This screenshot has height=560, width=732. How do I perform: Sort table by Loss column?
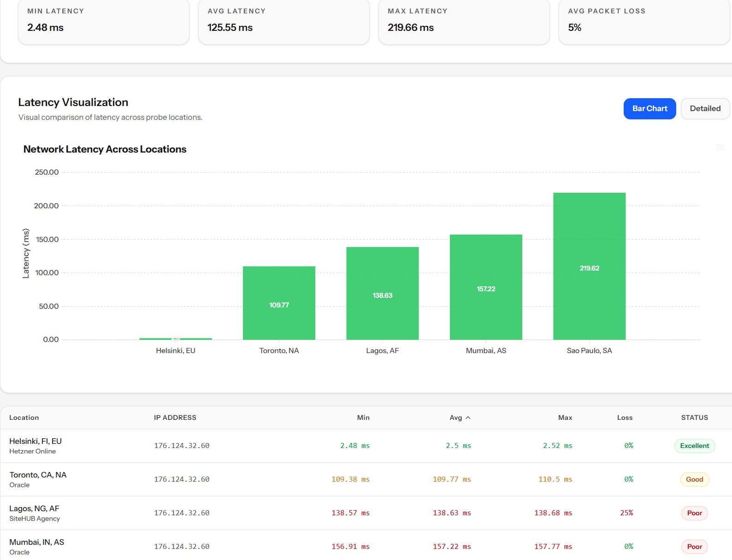click(x=625, y=418)
